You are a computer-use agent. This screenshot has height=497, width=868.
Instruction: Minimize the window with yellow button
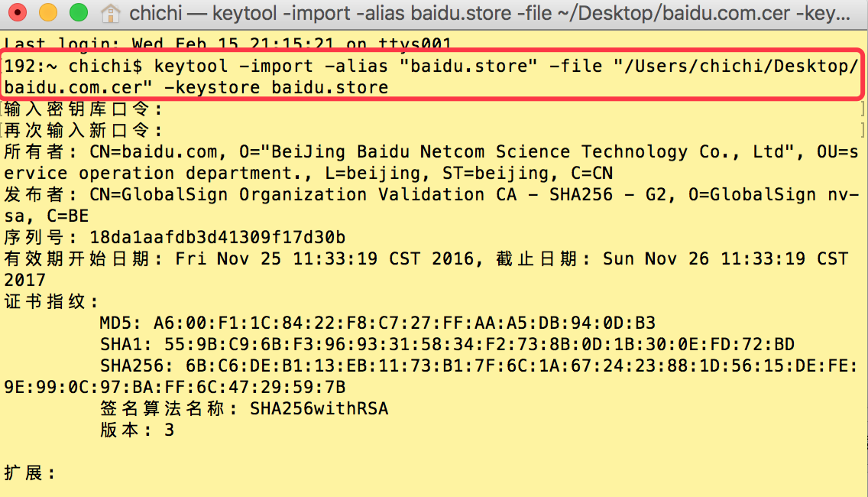point(48,12)
